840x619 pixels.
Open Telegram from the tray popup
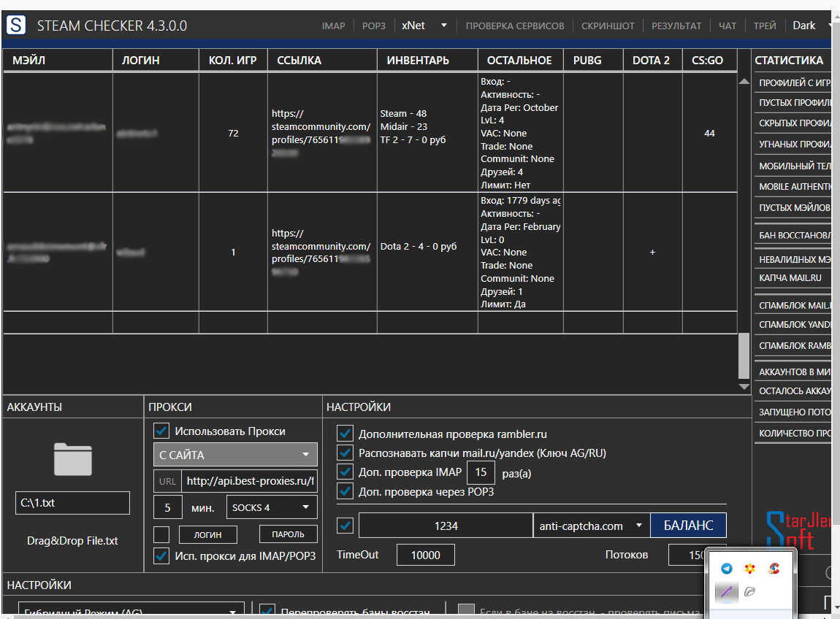click(x=727, y=569)
